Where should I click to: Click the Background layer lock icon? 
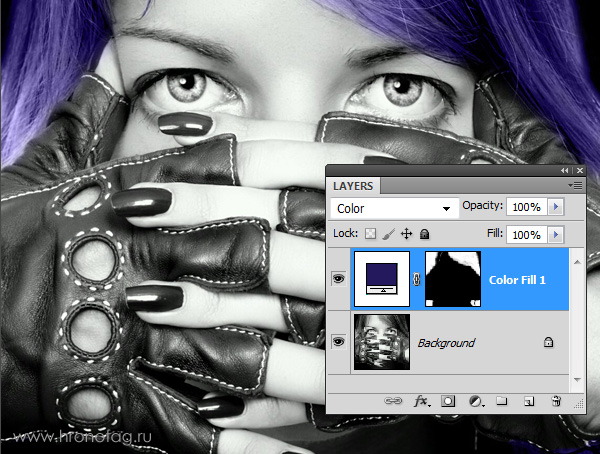pos(548,342)
